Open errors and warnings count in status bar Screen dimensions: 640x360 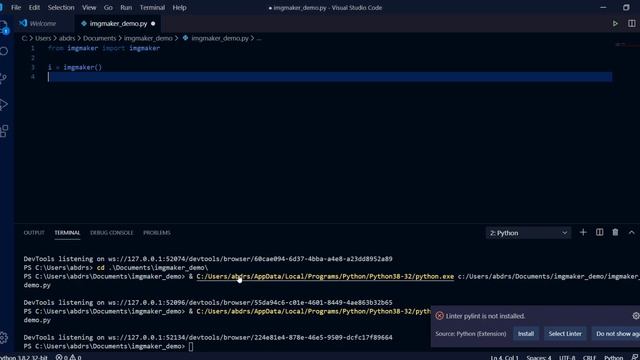(68, 357)
